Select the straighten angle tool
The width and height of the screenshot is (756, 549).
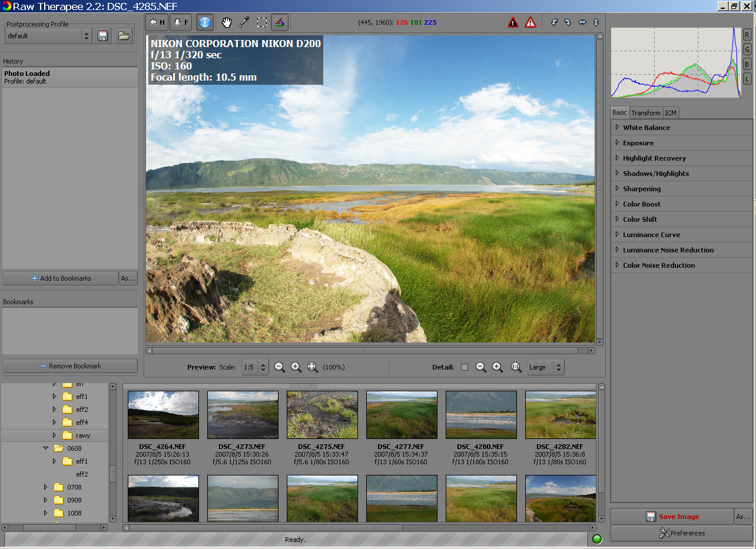tap(280, 23)
